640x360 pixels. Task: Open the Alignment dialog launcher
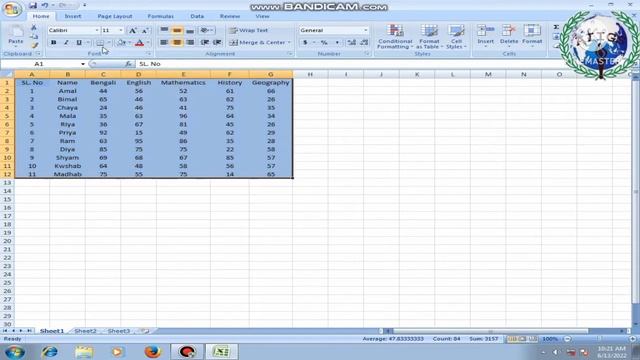pos(290,54)
